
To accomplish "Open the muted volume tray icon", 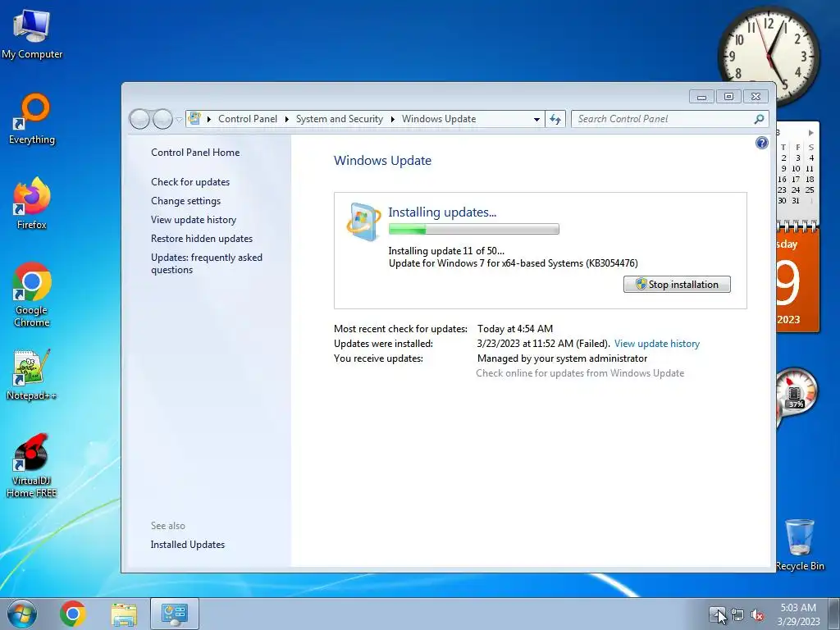I will coord(757,615).
